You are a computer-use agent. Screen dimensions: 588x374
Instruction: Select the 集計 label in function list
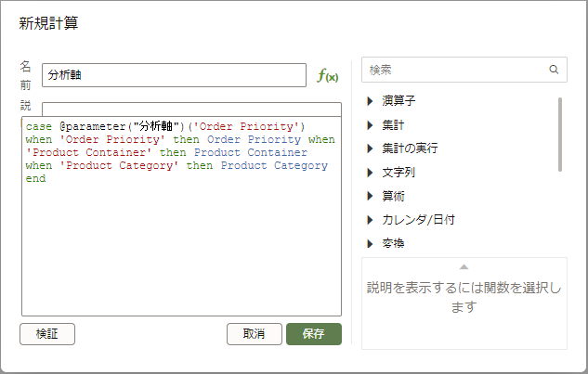tap(393, 124)
